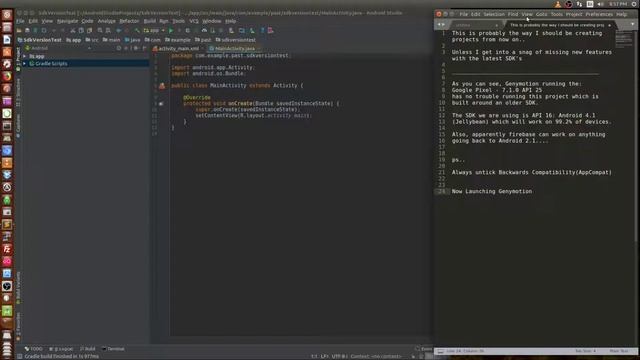Open Sublime Text Preferences menu
This screenshot has height=360, width=640.
click(x=599, y=14)
